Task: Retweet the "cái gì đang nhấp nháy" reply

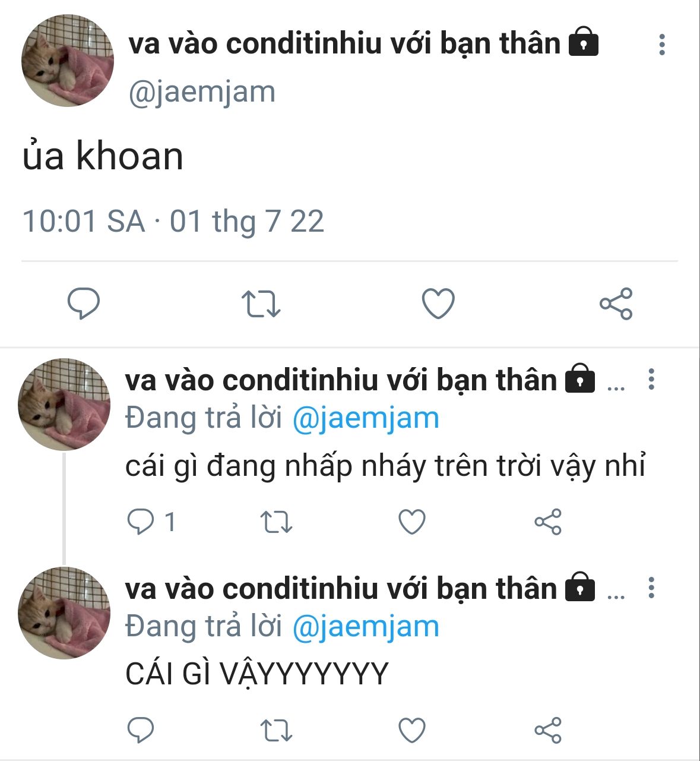Action: (x=277, y=522)
